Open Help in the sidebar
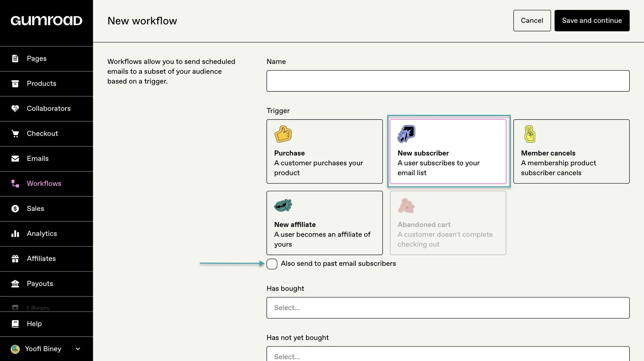This screenshot has width=644, height=361. pos(46,324)
